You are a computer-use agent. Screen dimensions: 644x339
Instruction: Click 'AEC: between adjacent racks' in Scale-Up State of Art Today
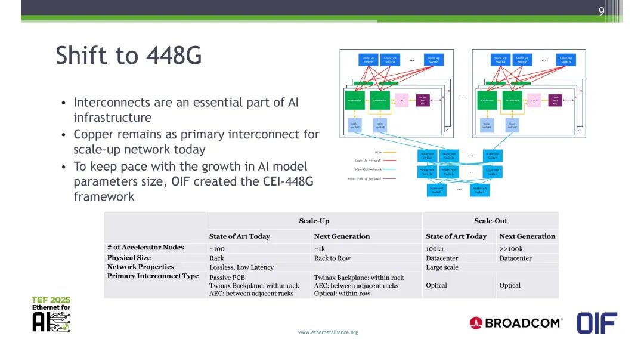252,294
